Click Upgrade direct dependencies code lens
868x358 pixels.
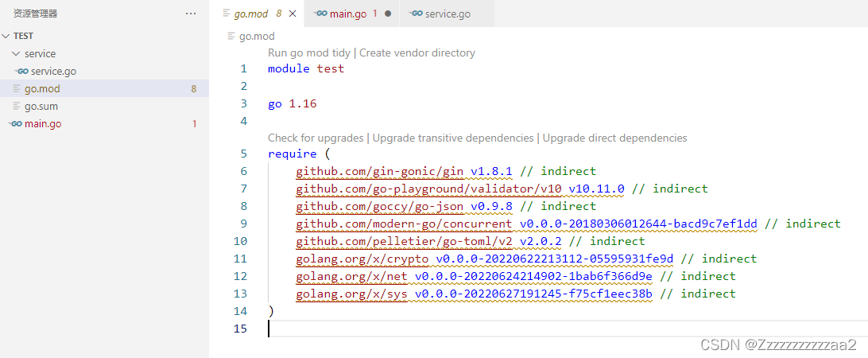point(614,138)
